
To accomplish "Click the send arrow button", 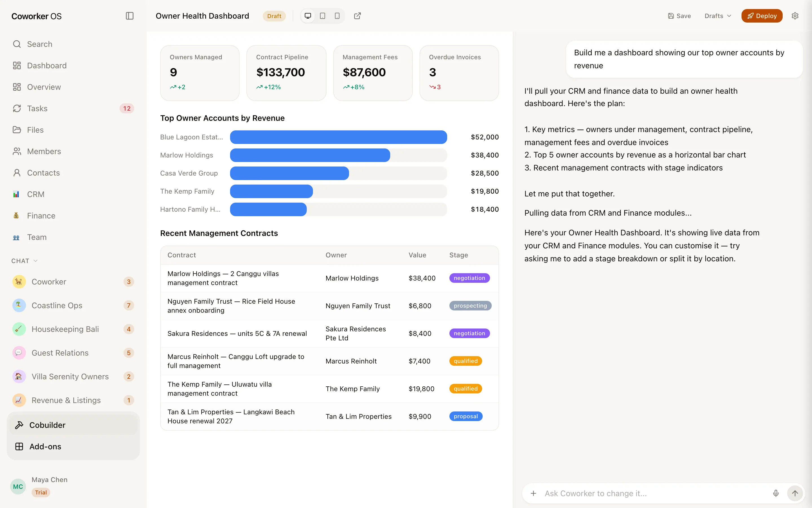I will point(795,493).
